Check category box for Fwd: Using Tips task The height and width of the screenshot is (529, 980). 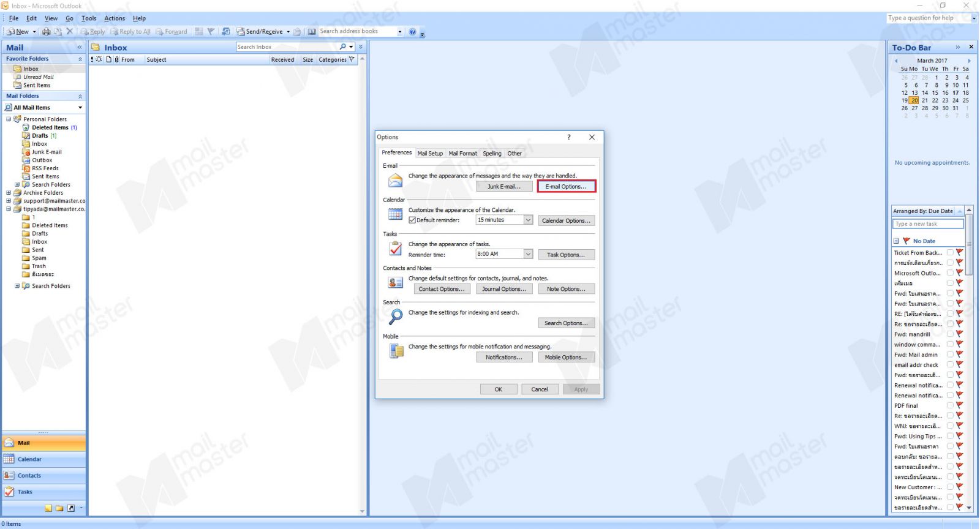pyautogui.click(x=950, y=436)
